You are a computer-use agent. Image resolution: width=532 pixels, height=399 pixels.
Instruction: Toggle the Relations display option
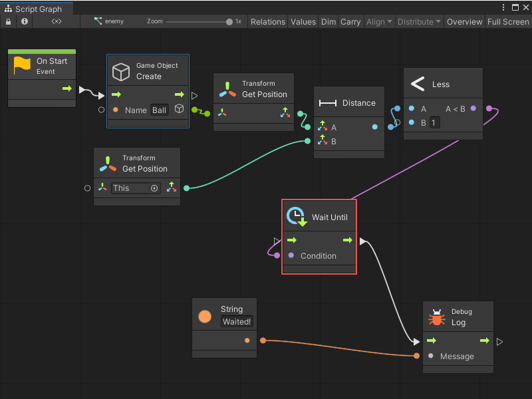click(268, 21)
